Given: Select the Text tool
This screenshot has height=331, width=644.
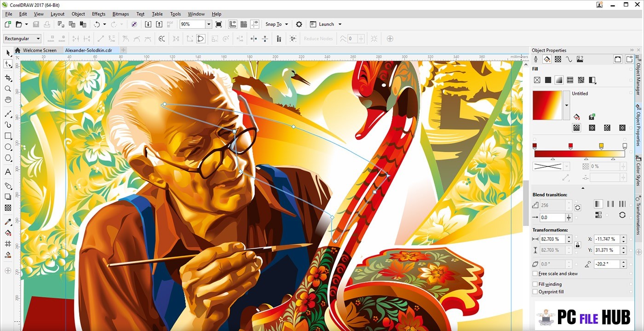Looking at the screenshot, I should [x=8, y=172].
